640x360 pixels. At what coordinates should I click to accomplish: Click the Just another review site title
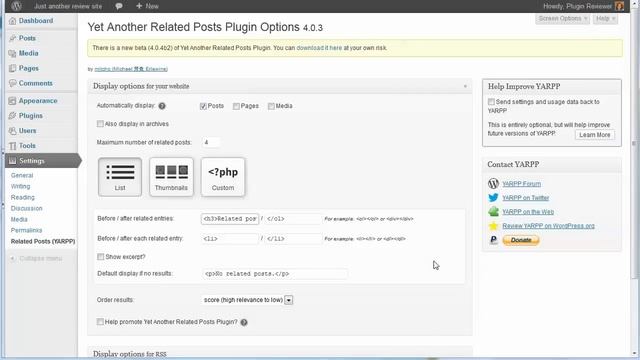pos(68,6)
